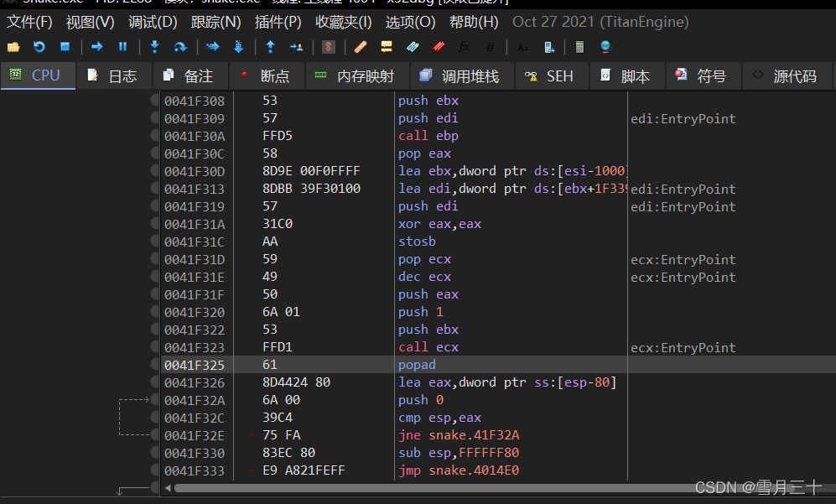836x504 pixels.
Task: Switch to the 符号 symbols tab
Action: click(704, 75)
